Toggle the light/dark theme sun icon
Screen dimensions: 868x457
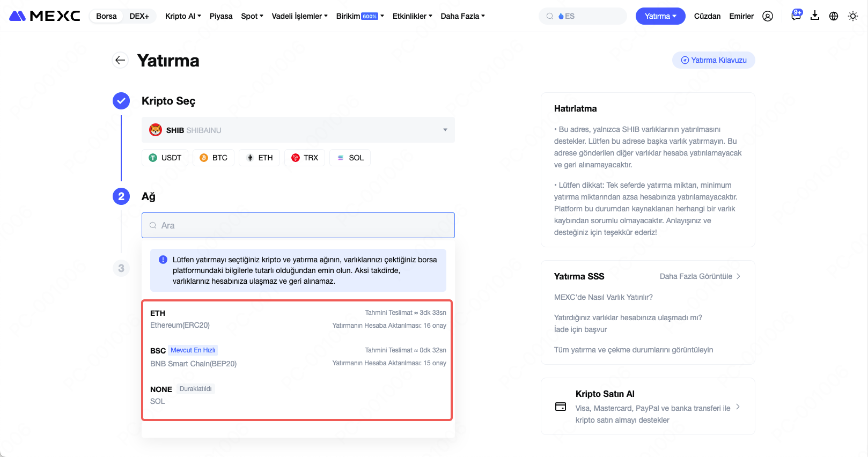[853, 16]
